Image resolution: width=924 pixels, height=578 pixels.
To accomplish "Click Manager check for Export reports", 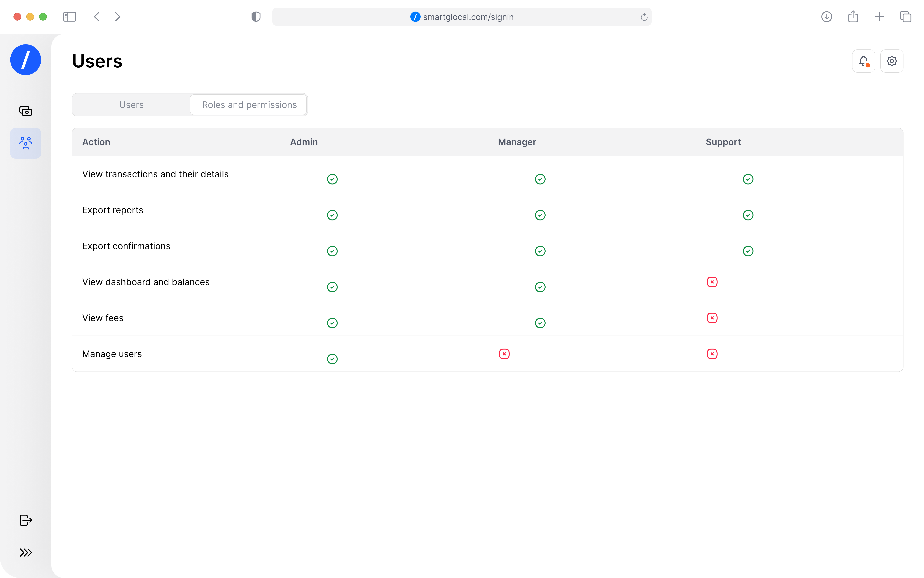I will tap(540, 215).
